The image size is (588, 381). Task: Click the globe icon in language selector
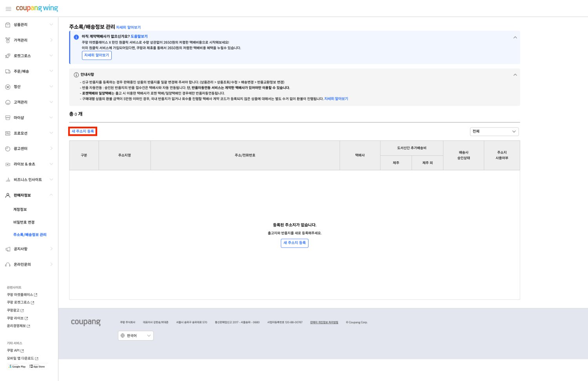[123, 335]
